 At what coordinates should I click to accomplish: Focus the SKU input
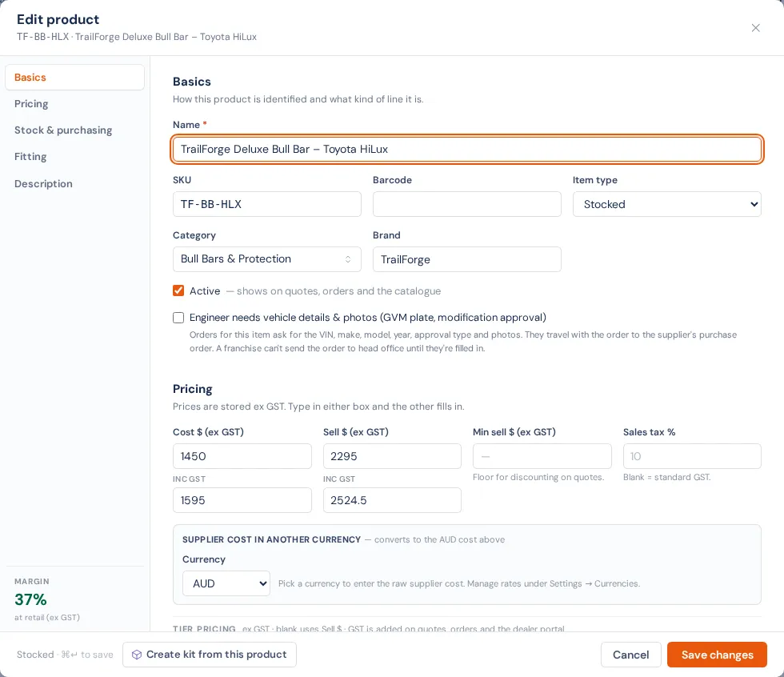(x=267, y=204)
